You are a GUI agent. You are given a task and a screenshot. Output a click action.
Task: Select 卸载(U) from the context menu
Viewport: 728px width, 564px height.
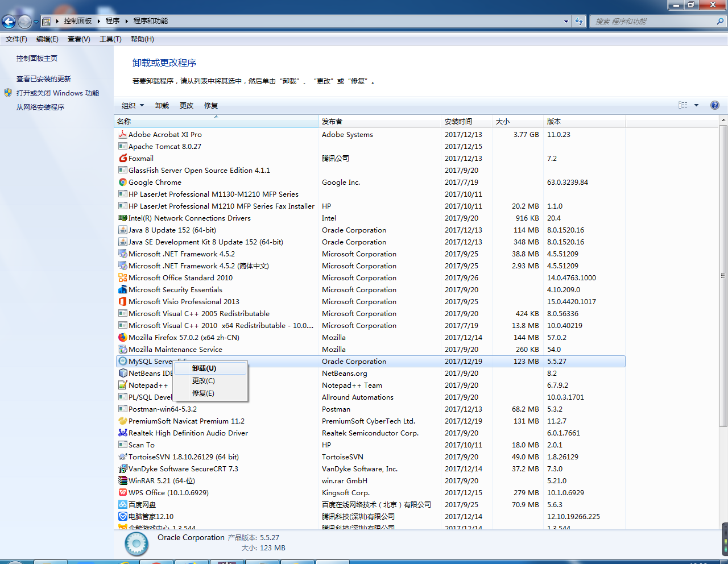coord(210,368)
